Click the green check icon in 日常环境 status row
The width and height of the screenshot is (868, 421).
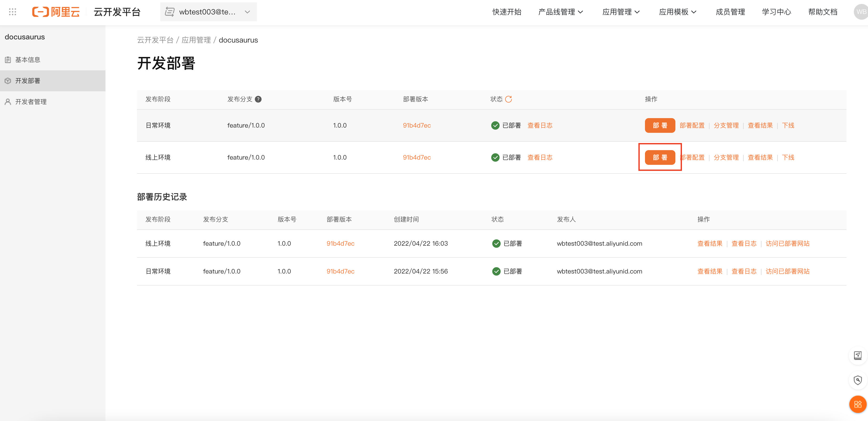pyautogui.click(x=495, y=125)
